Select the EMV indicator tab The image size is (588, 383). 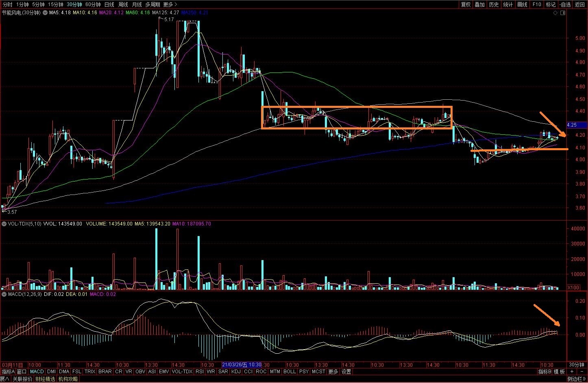[x=164, y=372]
